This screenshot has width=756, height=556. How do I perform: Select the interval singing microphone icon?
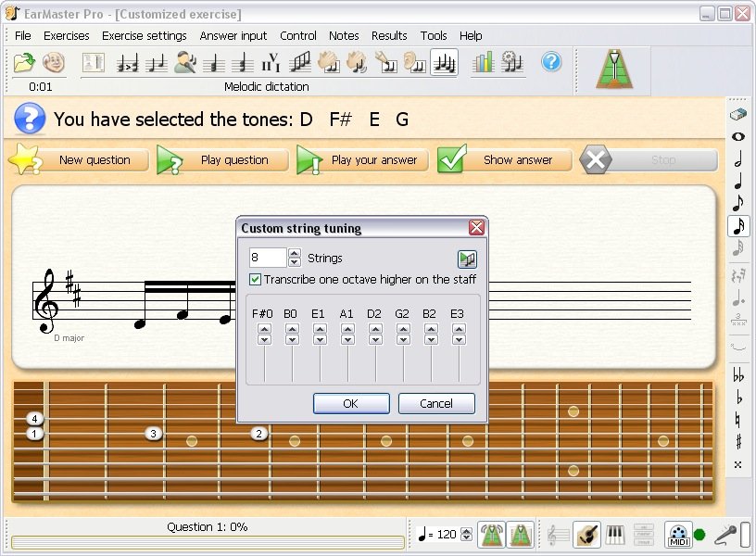coord(185,63)
